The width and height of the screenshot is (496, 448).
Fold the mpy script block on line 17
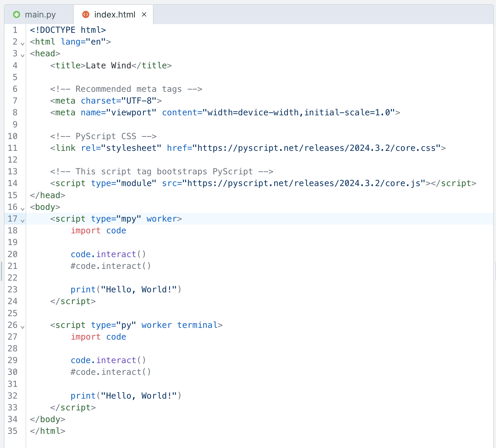tap(23, 221)
